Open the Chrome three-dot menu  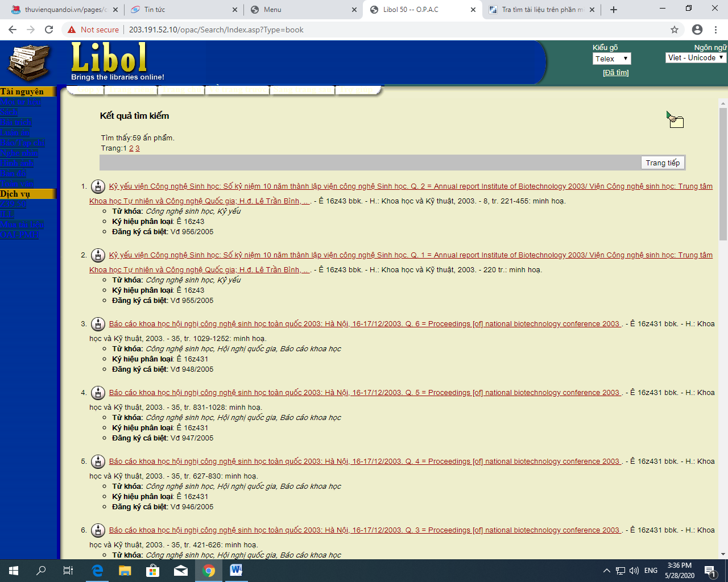(x=715, y=30)
